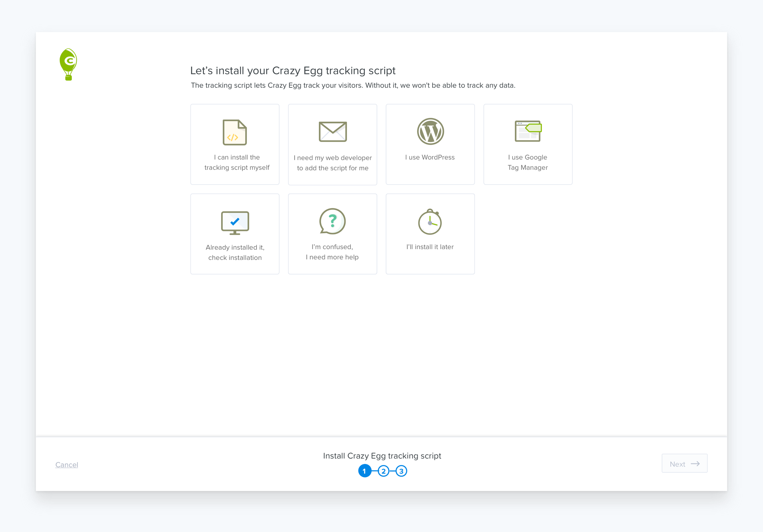Image resolution: width=763 pixels, height=532 pixels.
Task: Click 'Install Crazy Egg tracking script' footer label
Action: point(382,456)
